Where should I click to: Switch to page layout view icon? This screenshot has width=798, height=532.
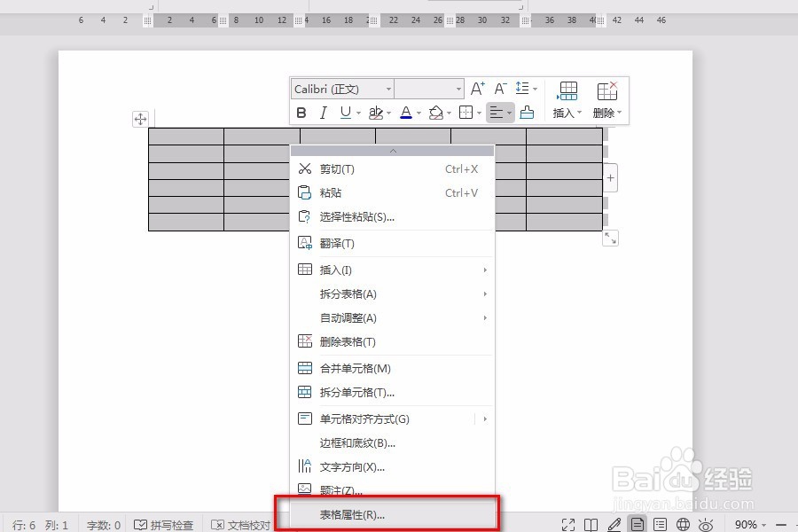pyautogui.click(x=638, y=524)
